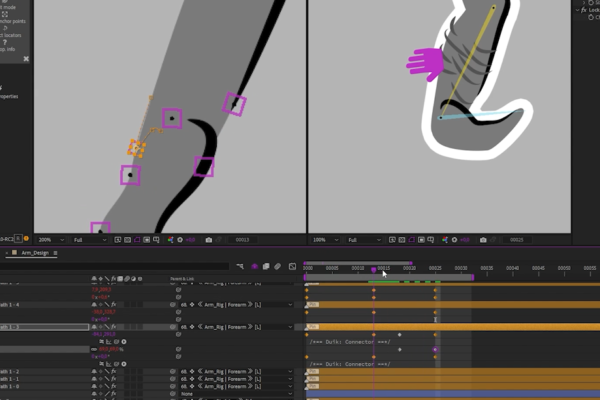Viewport: 600px width, 400px height.
Task: Click the purple keyframe on the selected property
Action: tap(435, 350)
